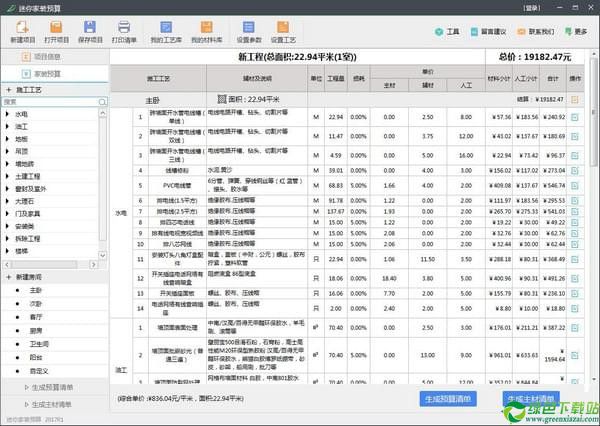Screen dimensions: 600x426
Task: Expand the 生成预算清单 section in the sidebar
Action: [52, 386]
